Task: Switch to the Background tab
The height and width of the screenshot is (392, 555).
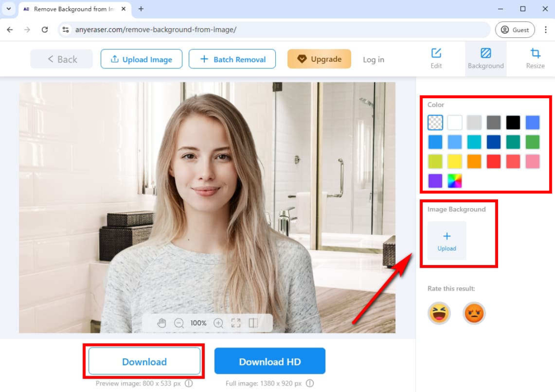Action: point(486,59)
